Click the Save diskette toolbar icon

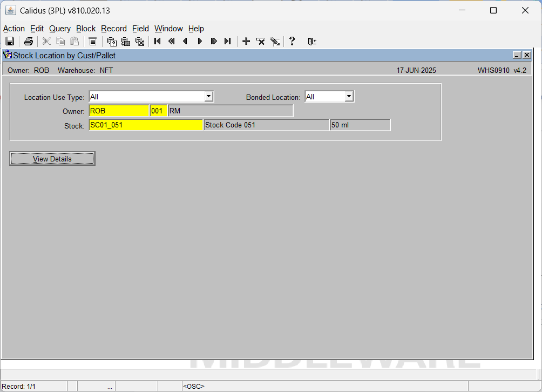pos(10,42)
